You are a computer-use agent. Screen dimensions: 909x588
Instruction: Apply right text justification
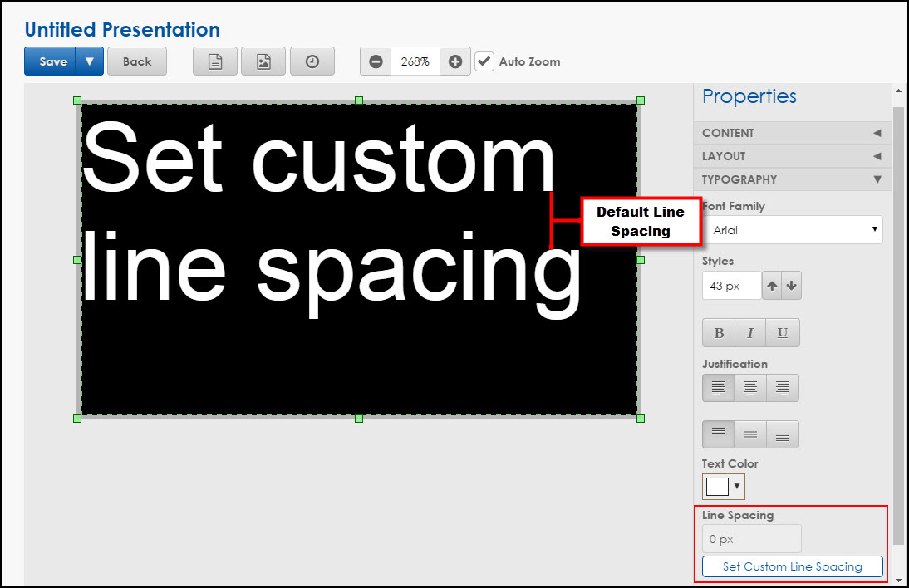782,387
